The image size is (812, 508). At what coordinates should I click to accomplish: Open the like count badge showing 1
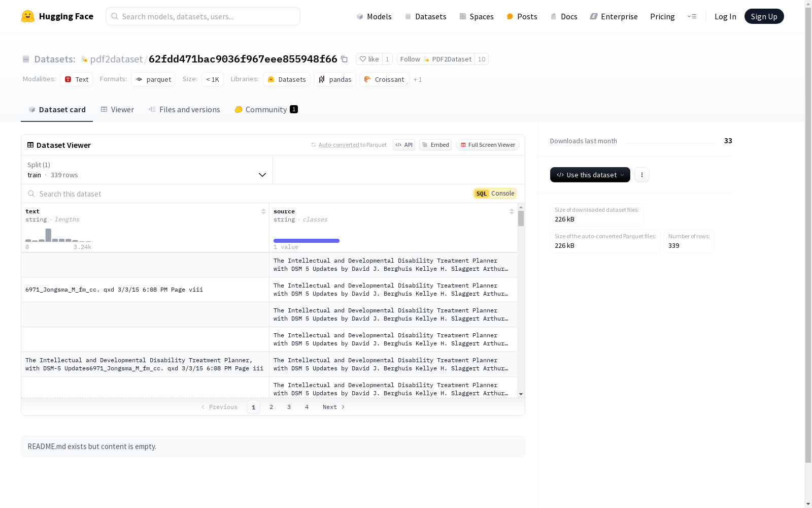[x=387, y=59]
